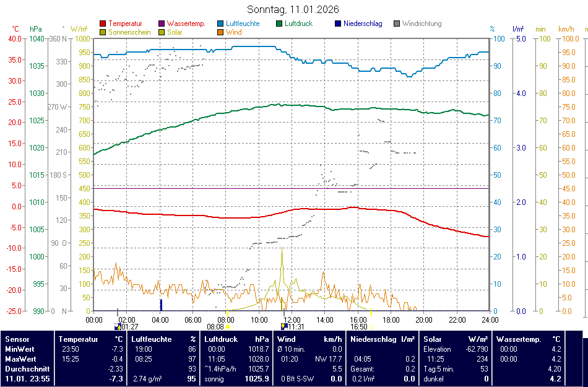The width and height of the screenshot is (588, 387).
Task: Click the blue precipitation bar at 04:00
Action: [161, 305]
